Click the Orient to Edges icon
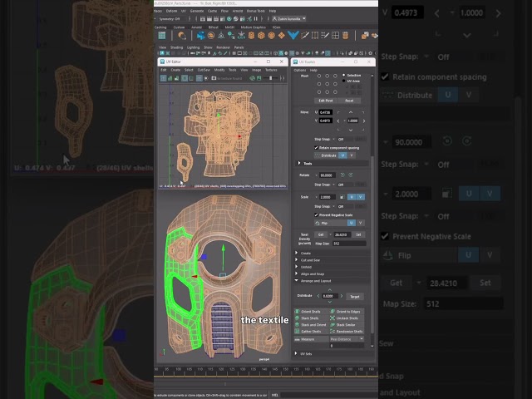This screenshot has height=399, width=532. [332, 312]
